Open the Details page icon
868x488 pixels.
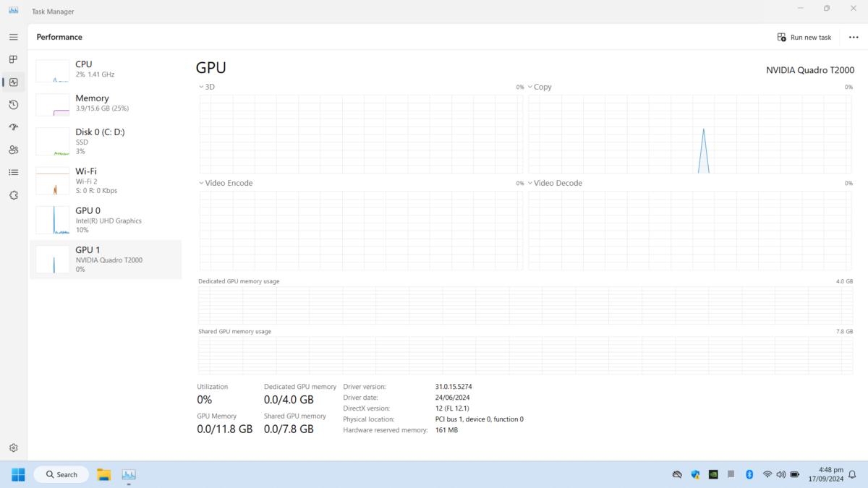click(13, 172)
